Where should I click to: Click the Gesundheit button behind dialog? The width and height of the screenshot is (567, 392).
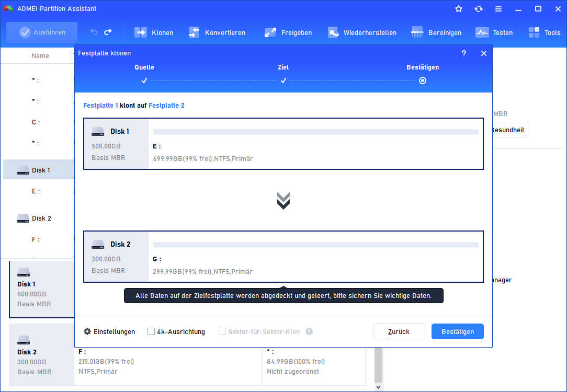point(510,130)
